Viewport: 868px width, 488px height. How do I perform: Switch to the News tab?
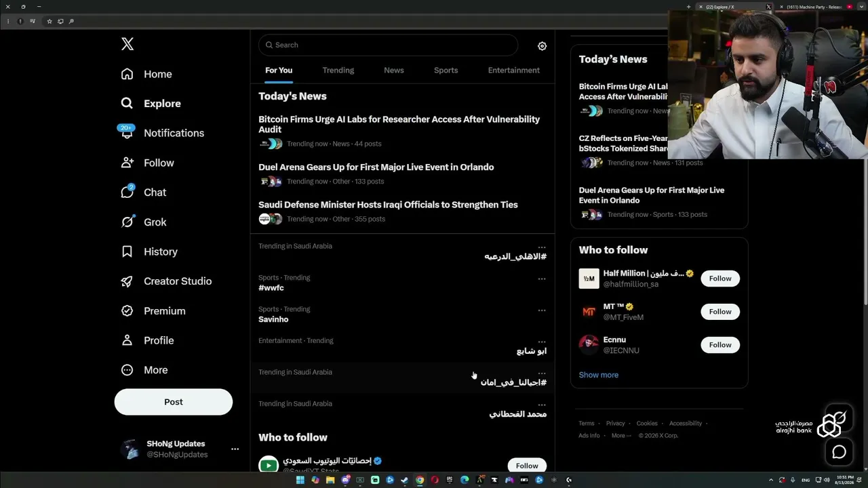point(394,70)
